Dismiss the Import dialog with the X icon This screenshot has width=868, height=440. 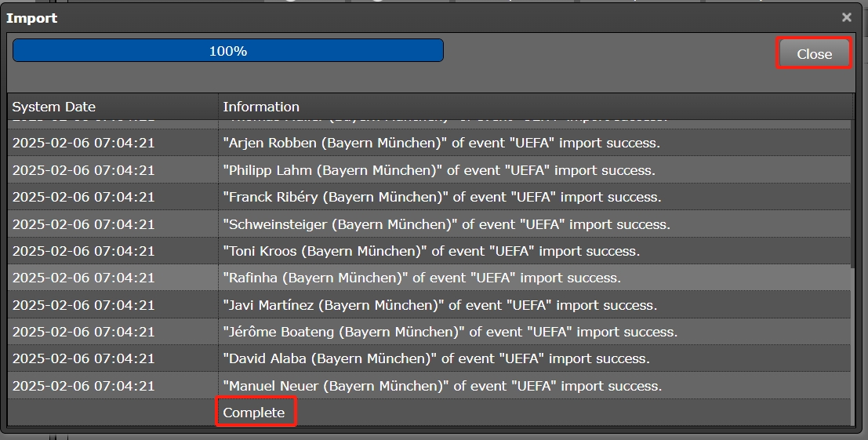[x=846, y=17]
